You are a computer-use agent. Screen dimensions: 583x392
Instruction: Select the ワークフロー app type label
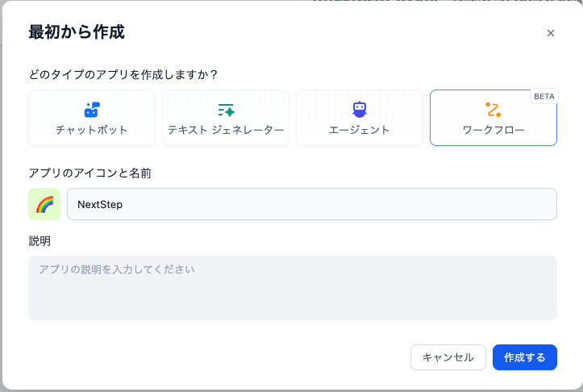[493, 130]
